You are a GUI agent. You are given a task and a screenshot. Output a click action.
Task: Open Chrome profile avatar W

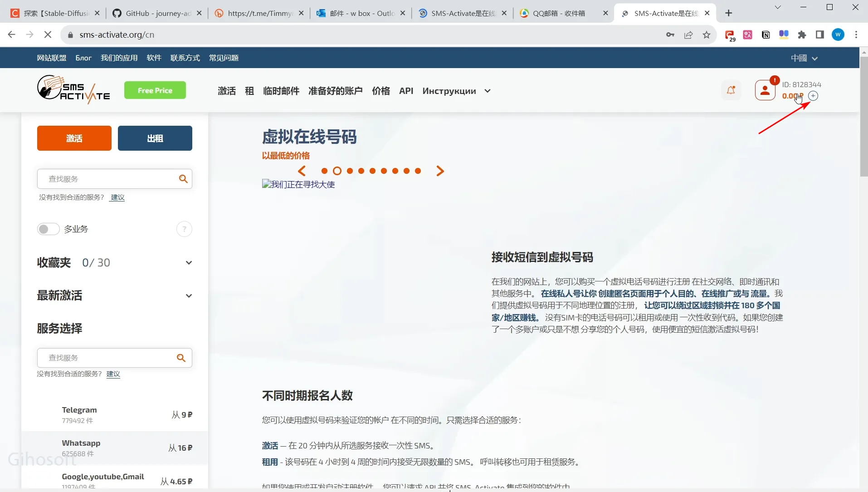pyautogui.click(x=838, y=35)
